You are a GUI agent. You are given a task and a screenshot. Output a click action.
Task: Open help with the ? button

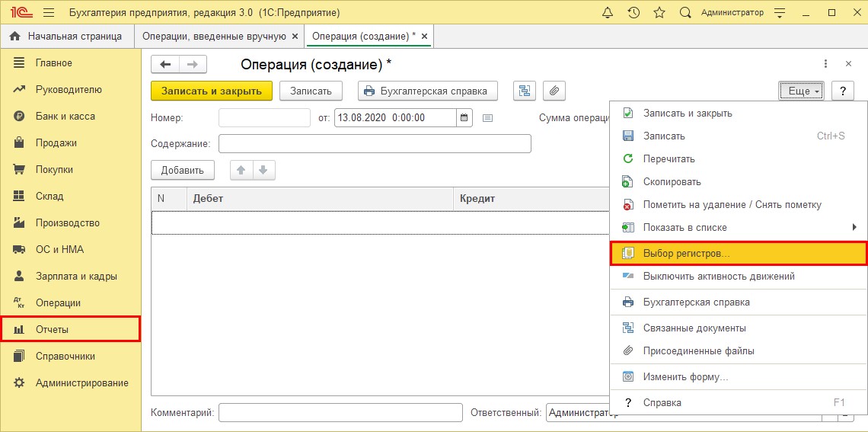843,91
